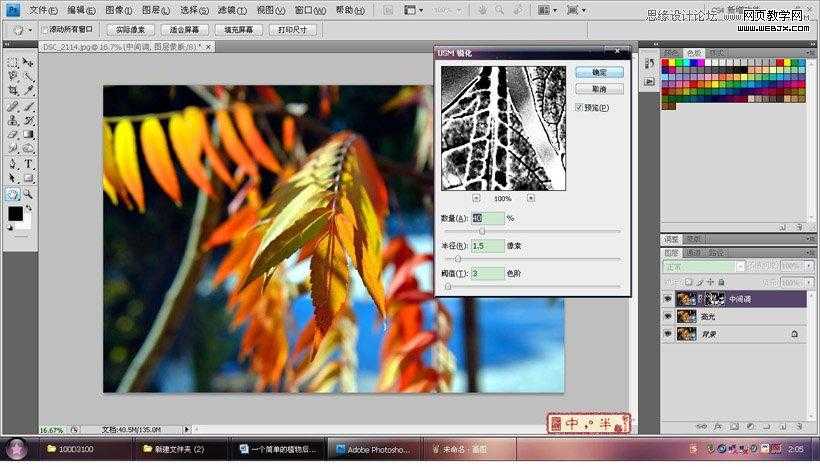Image resolution: width=820 pixels, height=467 pixels.
Task: Select the Path Selection tool
Action: point(13,178)
